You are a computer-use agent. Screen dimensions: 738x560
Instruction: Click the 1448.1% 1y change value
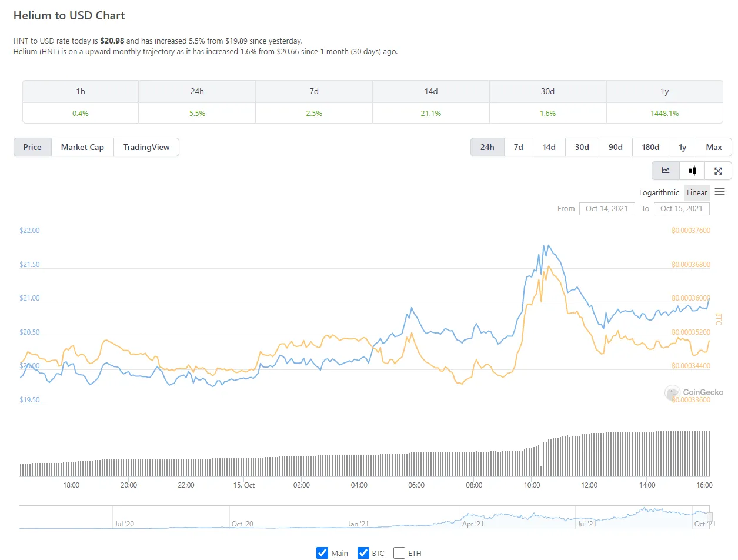[x=664, y=113]
